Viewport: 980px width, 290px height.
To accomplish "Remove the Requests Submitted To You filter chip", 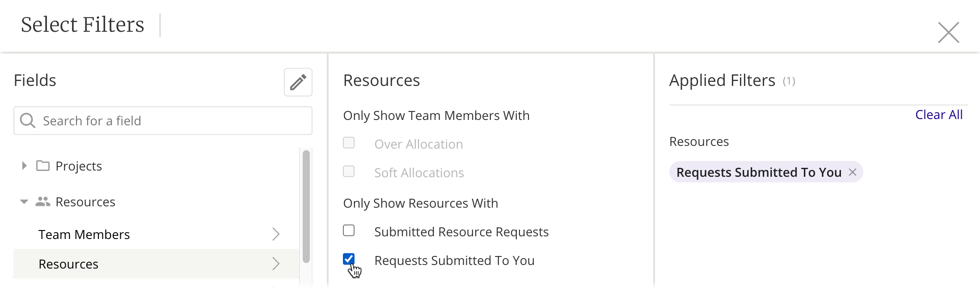I will [853, 172].
